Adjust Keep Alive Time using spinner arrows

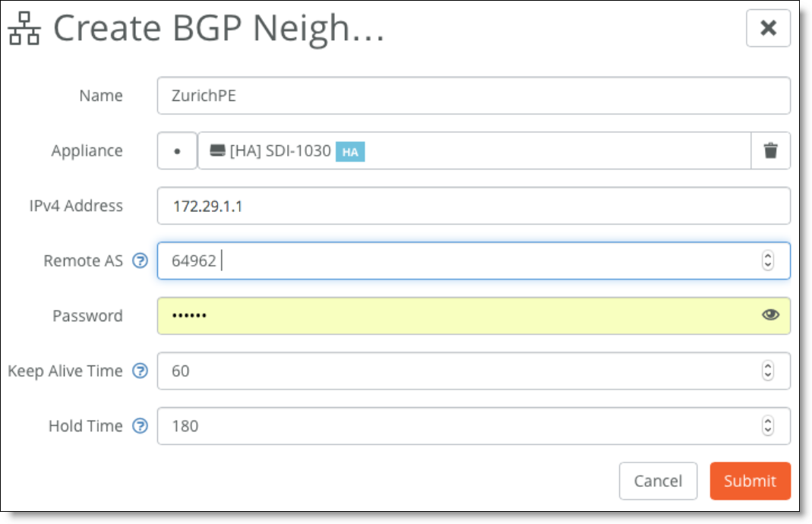(x=768, y=371)
